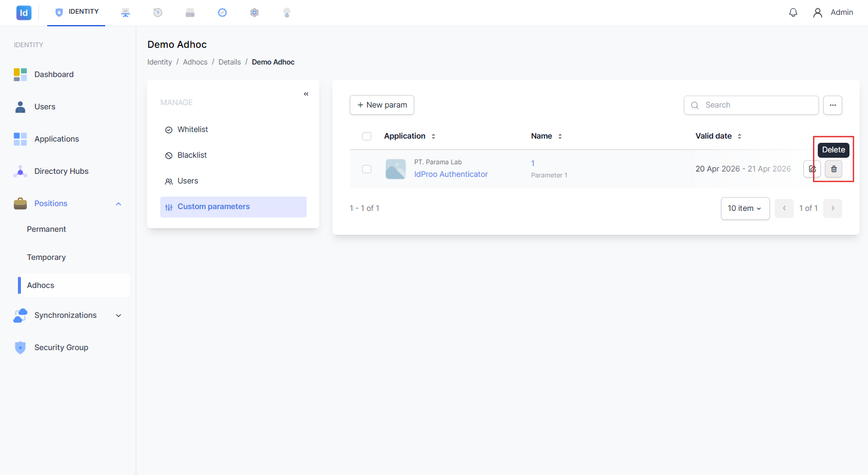Image resolution: width=868 pixels, height=475 pixels.
Task: Open the light bulb module icon
Action: point(287,13)
